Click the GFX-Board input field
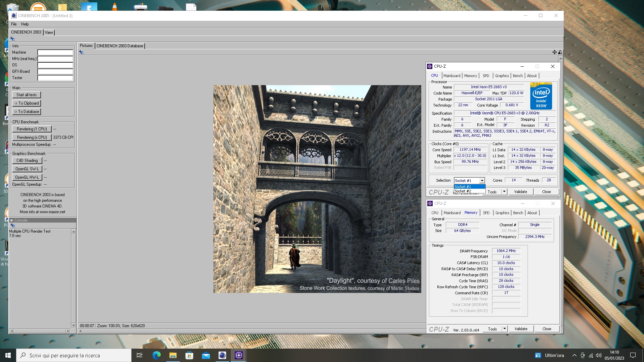This screenshot has height=362, width=644. point(55,71)
